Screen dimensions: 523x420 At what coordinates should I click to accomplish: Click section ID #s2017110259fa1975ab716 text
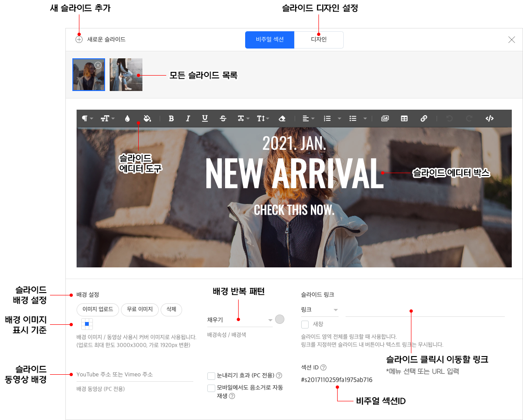pyautogui.click(x=337, y=380)
